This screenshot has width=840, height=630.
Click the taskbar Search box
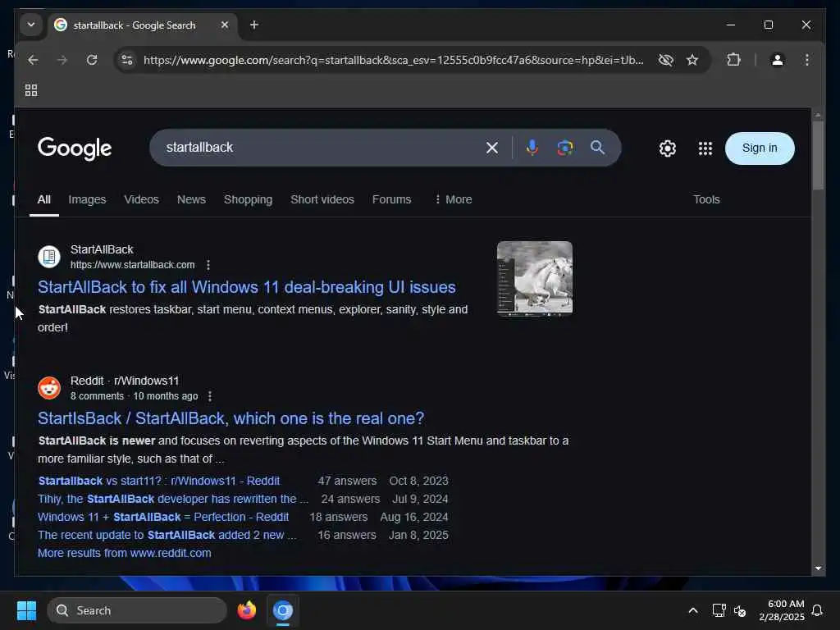click(137, 610)
